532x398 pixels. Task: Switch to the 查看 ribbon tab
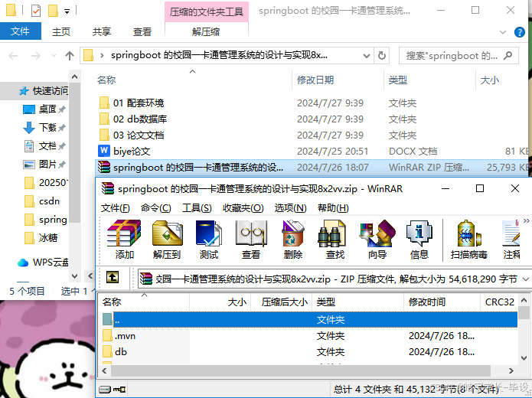coord(142,31)
